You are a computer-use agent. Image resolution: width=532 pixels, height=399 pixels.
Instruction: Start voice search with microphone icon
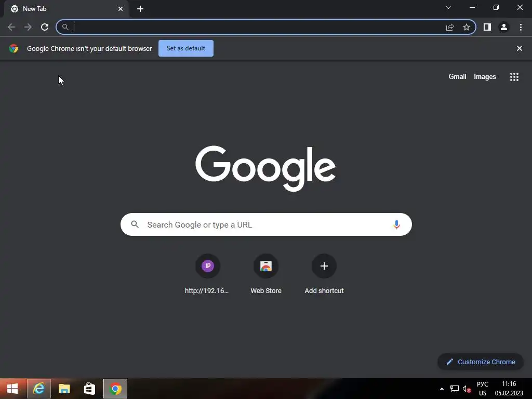point(396,224)
